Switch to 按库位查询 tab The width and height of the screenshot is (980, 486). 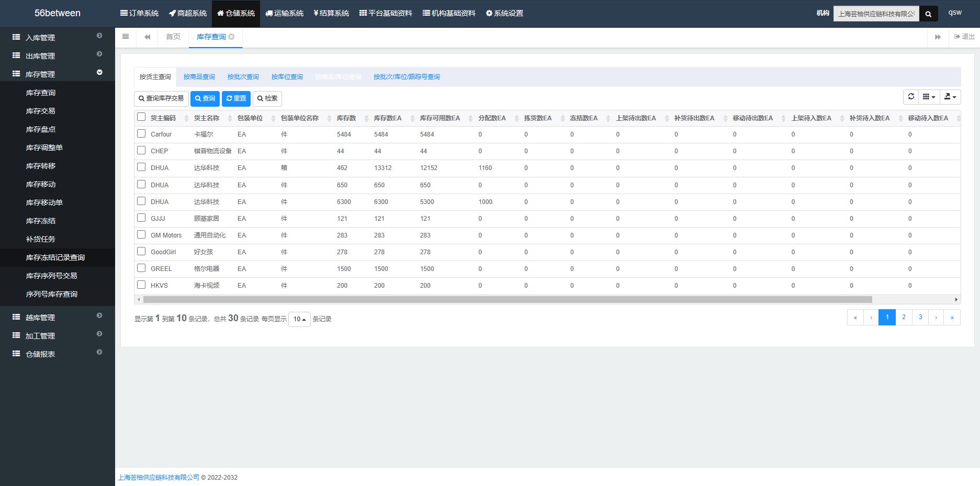pyautogui.click(x=287, y=77)
